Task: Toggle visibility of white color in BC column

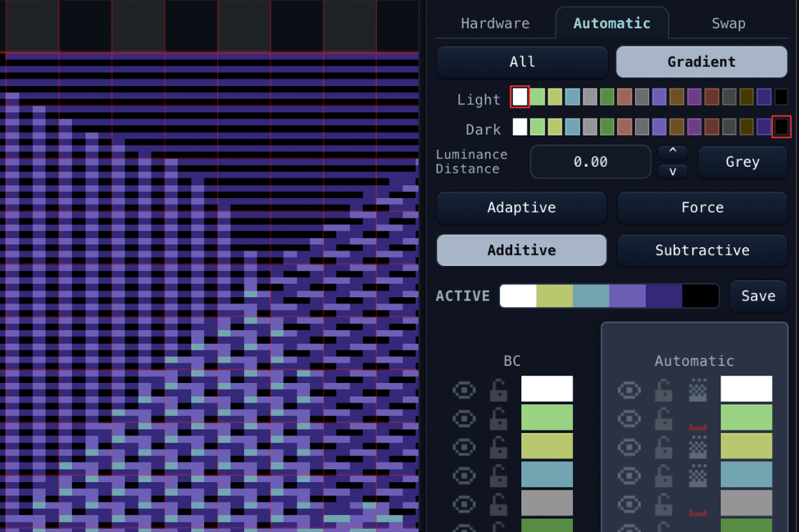Action: [464, 390]
